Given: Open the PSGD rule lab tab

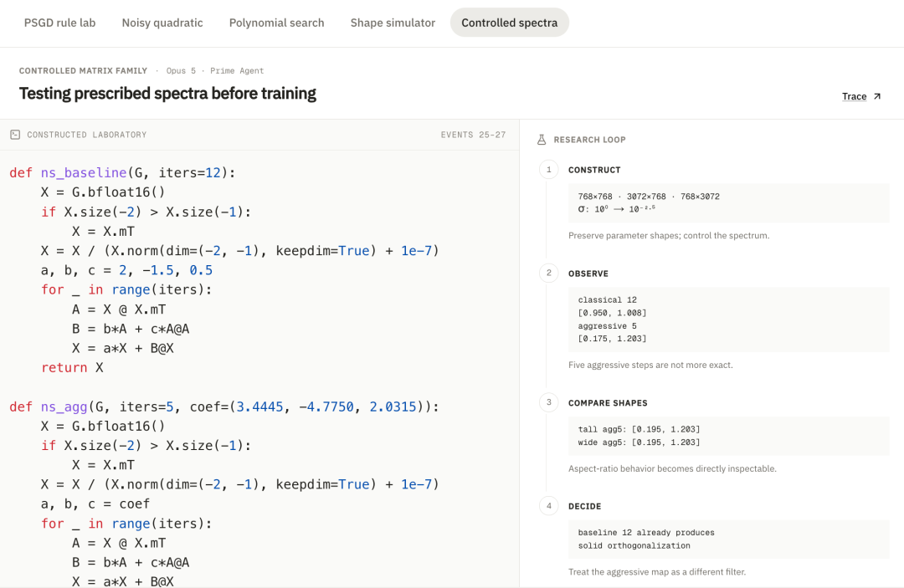Looking at the screenshot, I should coord(60,23).
